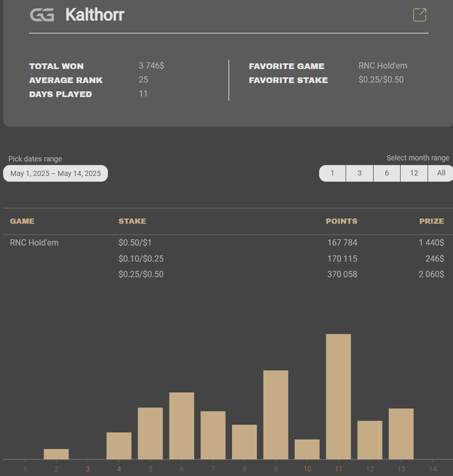Screen dimensions: 453x476
Task: Click the FAVORITE GAME value RNC Hold'em
Action: [x=383, y=65]
